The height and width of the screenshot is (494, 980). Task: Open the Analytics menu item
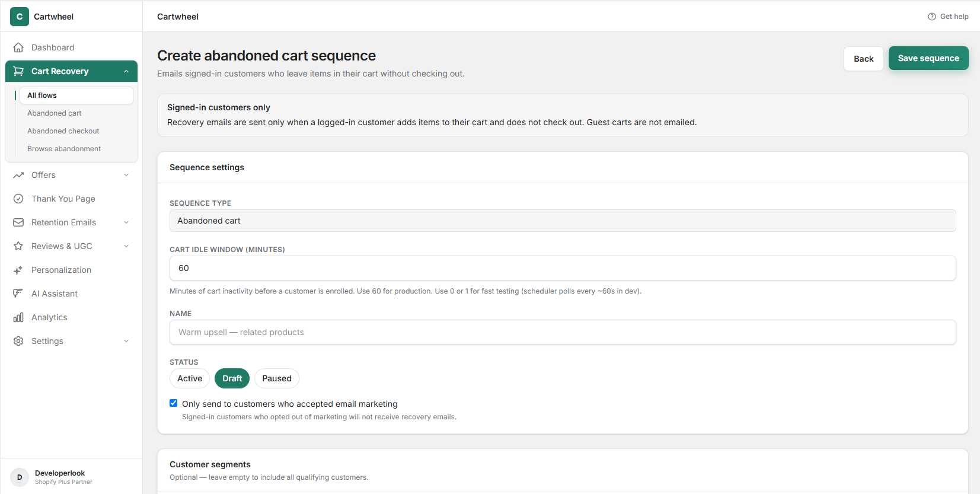tap(71, 317)
